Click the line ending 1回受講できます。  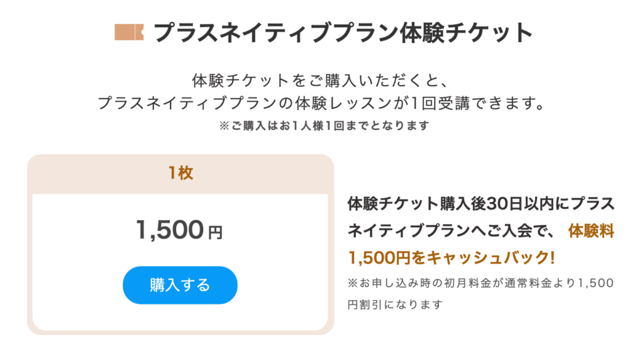click(x=321, y=103)
